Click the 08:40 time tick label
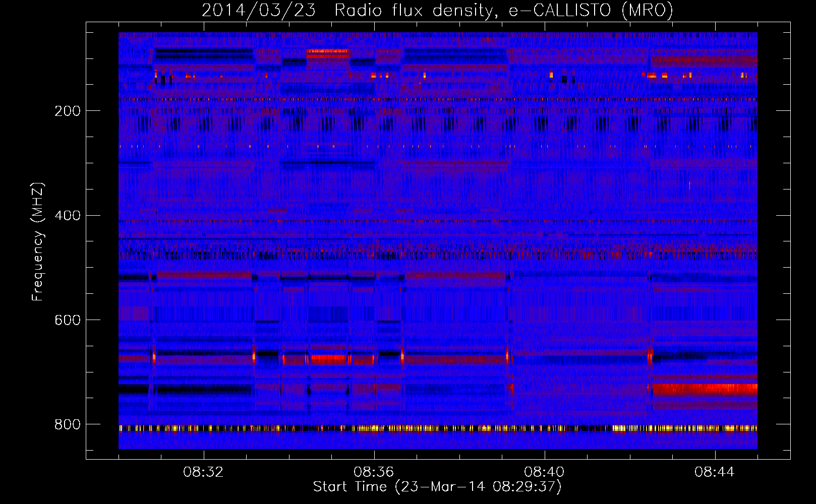This screenshot has width=816, height=504. pos(544,472)
